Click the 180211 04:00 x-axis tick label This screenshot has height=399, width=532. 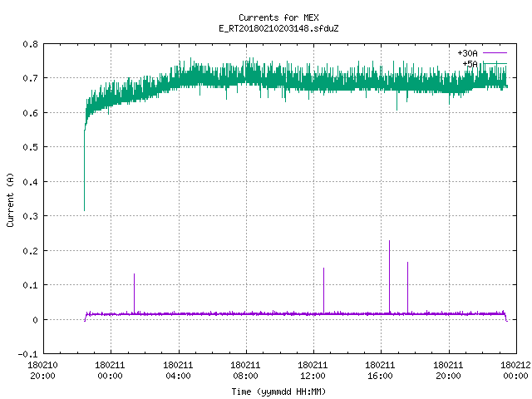(178, 371)
